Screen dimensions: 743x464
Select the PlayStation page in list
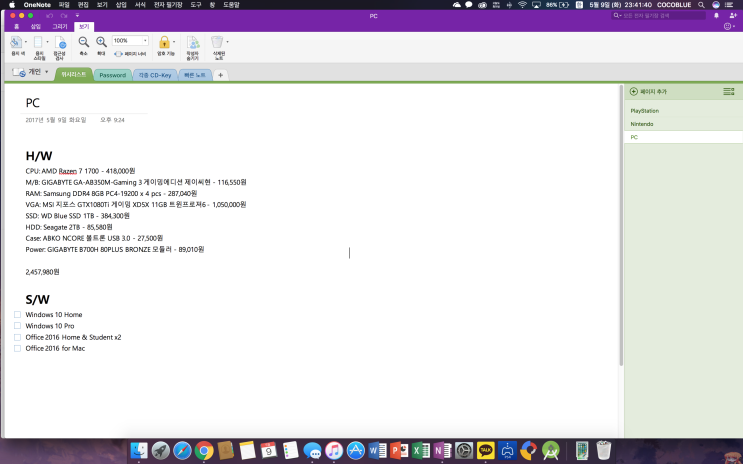pyautogui.click(x=683, y=111)
